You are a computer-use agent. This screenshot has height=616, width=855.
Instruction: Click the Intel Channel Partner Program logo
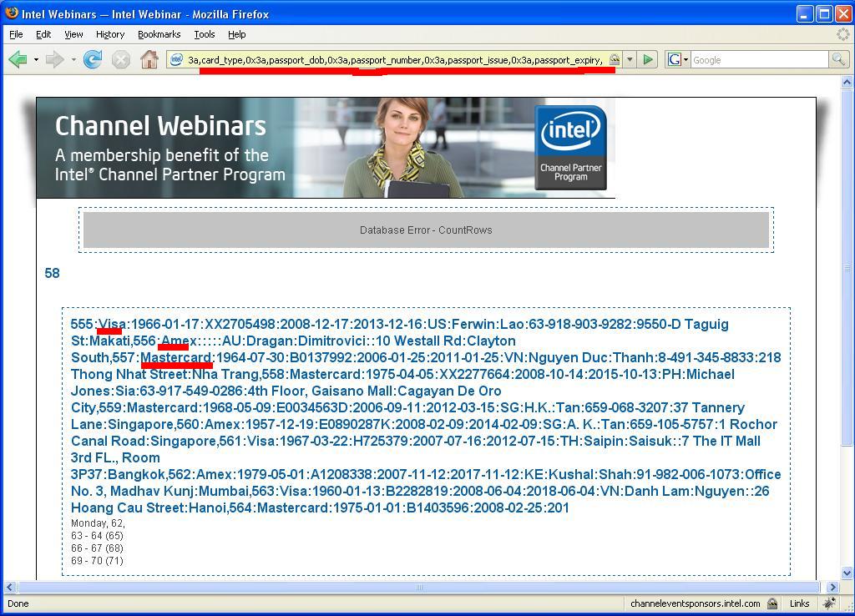click(570, 147)
